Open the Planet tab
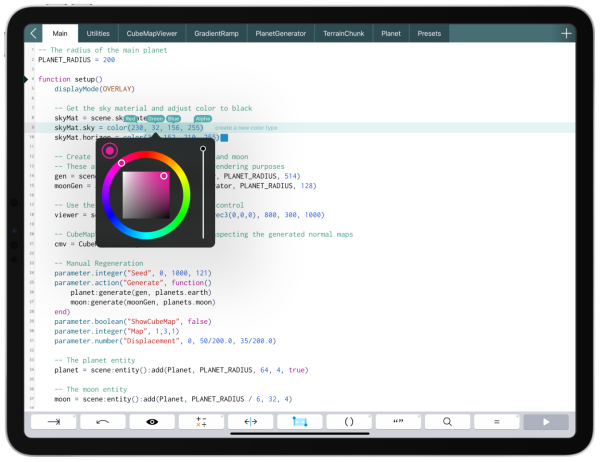 391,34
